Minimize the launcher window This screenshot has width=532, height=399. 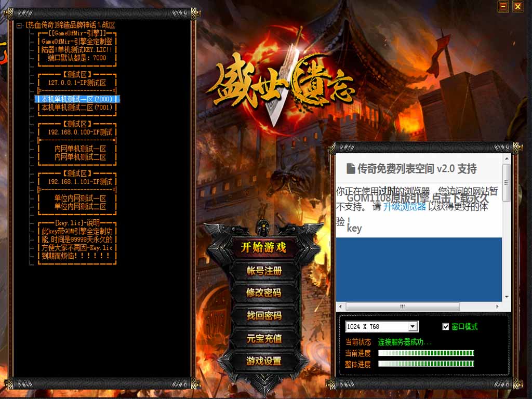(x=503, y=6)
